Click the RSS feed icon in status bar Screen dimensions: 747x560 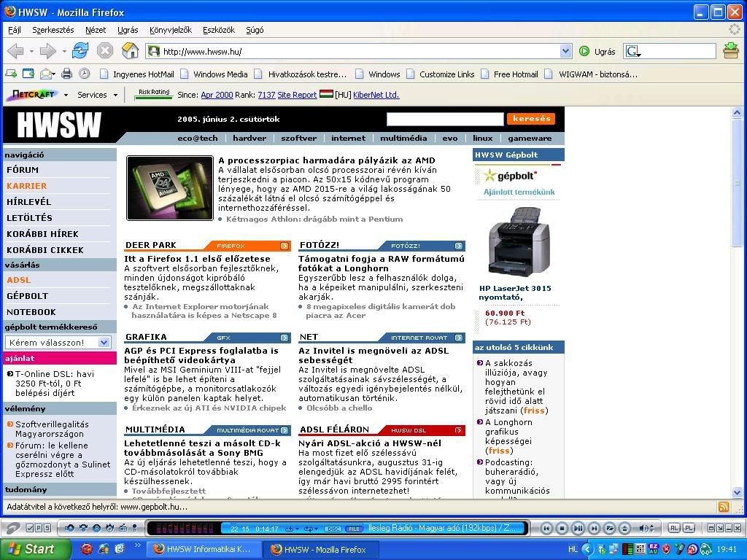(x=724, y=507)
